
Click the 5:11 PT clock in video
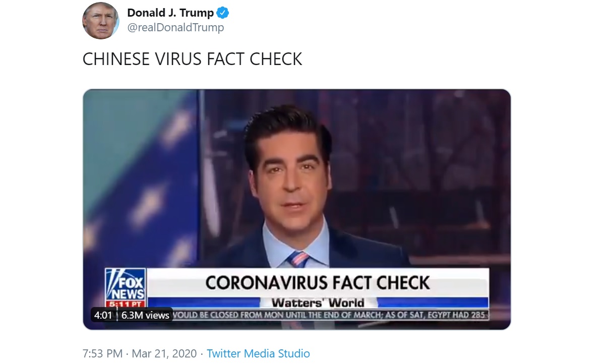(125, 304)
